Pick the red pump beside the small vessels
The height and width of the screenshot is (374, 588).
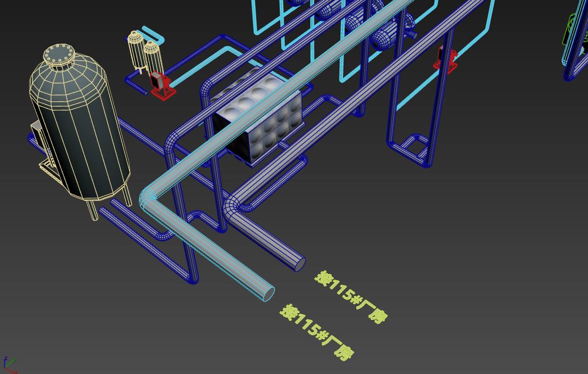click(162, 86)
